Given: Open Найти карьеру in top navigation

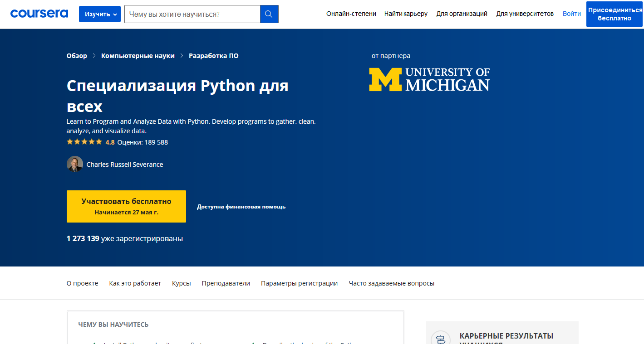Looking at the screenshot, I should click(406, 14).
